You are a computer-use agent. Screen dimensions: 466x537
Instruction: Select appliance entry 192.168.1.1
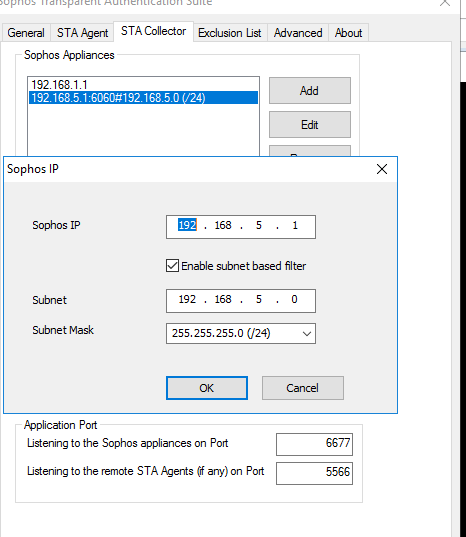click(143, 85)
